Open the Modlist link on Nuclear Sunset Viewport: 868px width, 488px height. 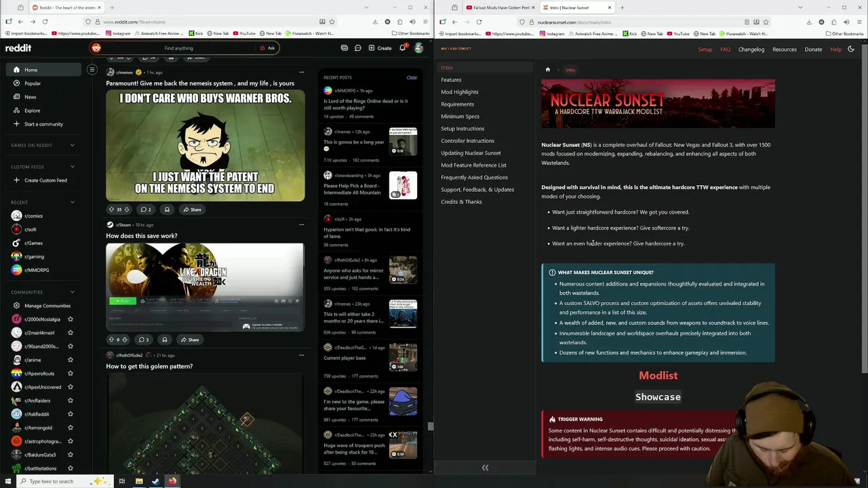[x=658, y=375]
